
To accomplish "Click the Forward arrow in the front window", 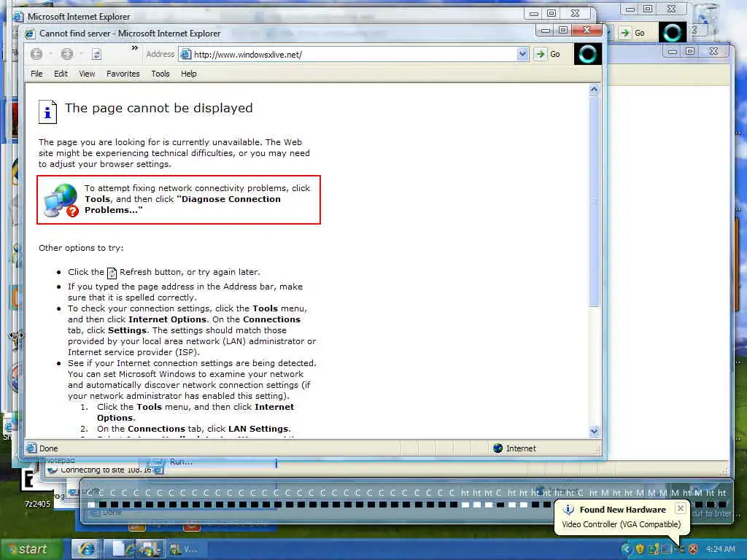I will [x=66, y=54].
